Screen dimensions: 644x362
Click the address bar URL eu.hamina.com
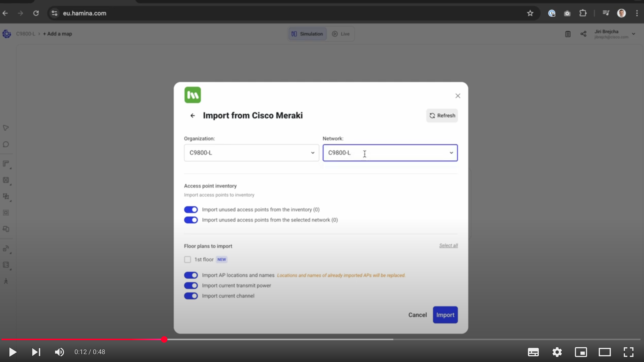[85, 13]
